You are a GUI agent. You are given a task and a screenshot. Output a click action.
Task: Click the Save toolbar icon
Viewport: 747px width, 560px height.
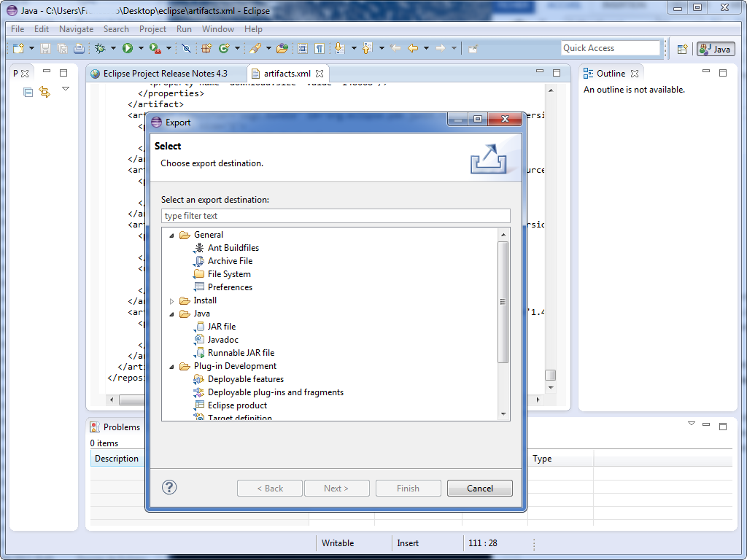pyautogui.click(x=45, y=48)
